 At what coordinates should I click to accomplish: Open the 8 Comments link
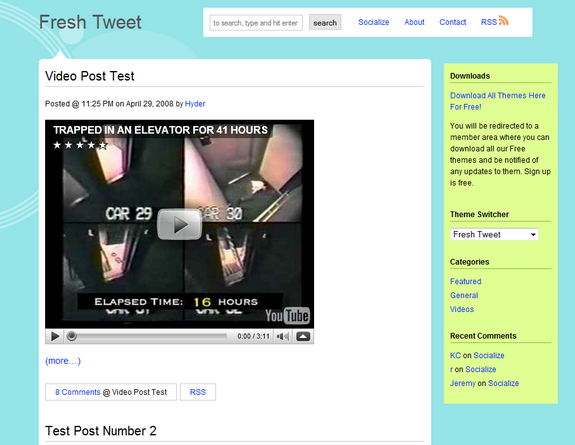pos(78,392)
